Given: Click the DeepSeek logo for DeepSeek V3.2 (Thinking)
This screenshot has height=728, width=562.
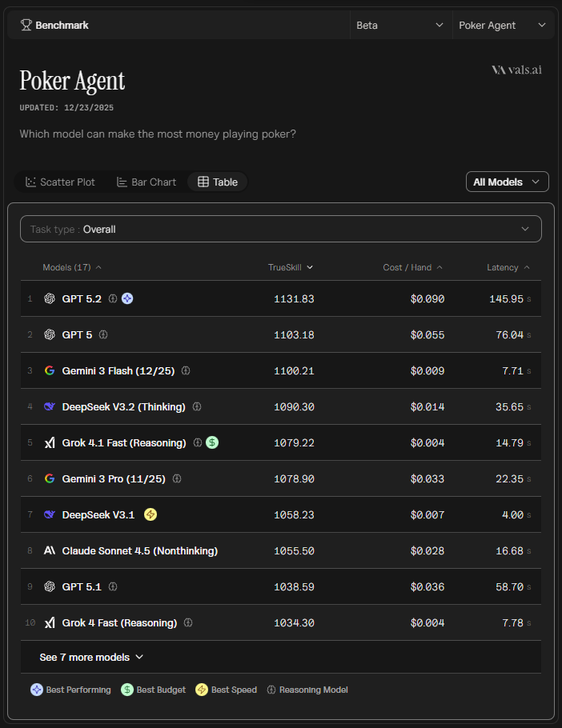Looking at the screenshot, I should click(x=50, y=406).
